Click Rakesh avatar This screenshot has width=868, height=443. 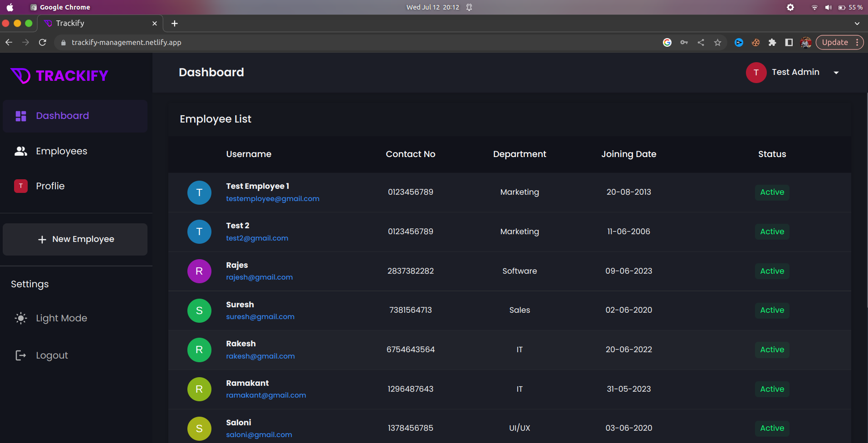click(199, 350)
